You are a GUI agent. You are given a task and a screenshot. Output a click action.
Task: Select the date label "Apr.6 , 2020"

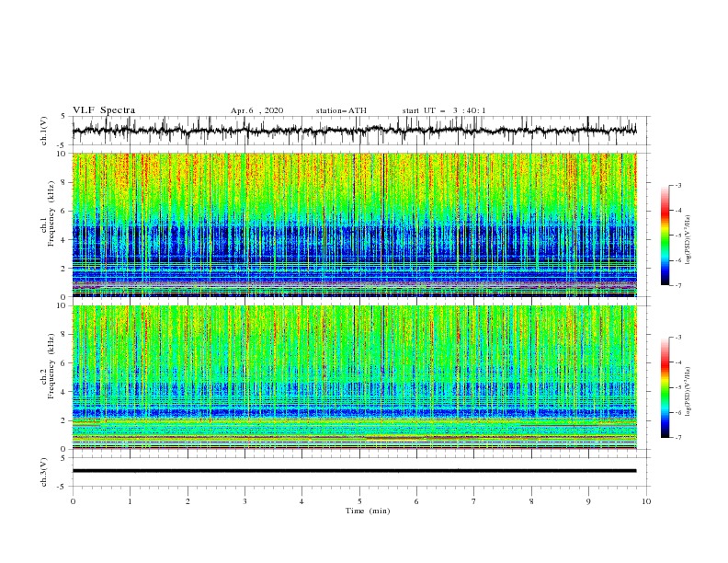[256, 110]
